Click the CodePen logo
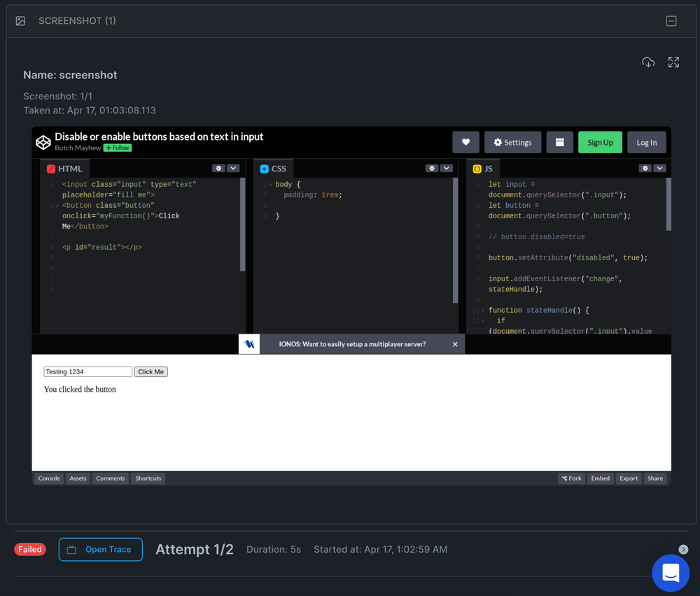700x596 pixels. point(43,142)
